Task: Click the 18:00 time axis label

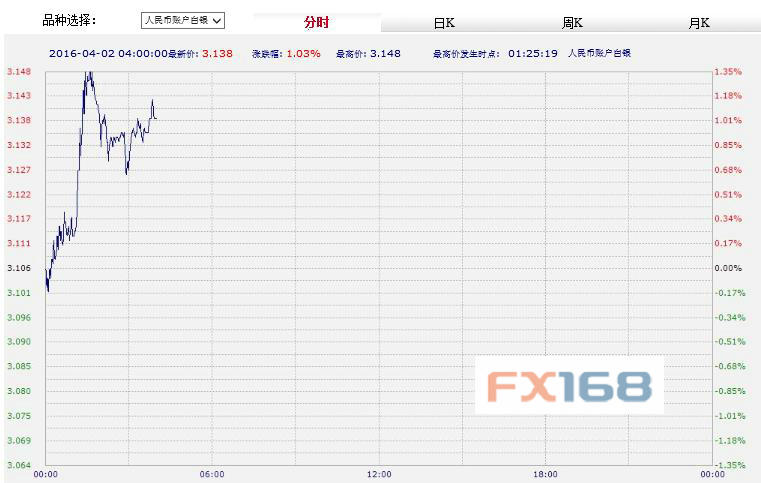Action: tap(545, 474)
